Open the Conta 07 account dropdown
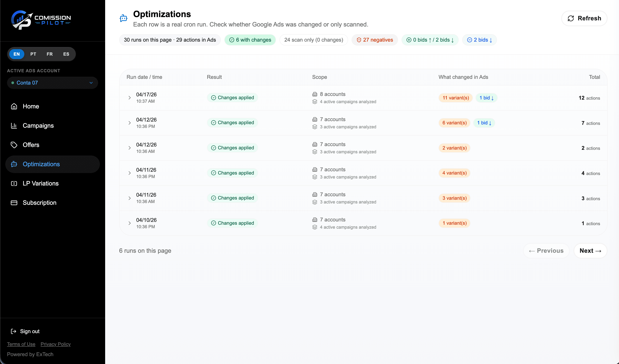The height and width of the screenshot is (364, 619). click(52, 83)
